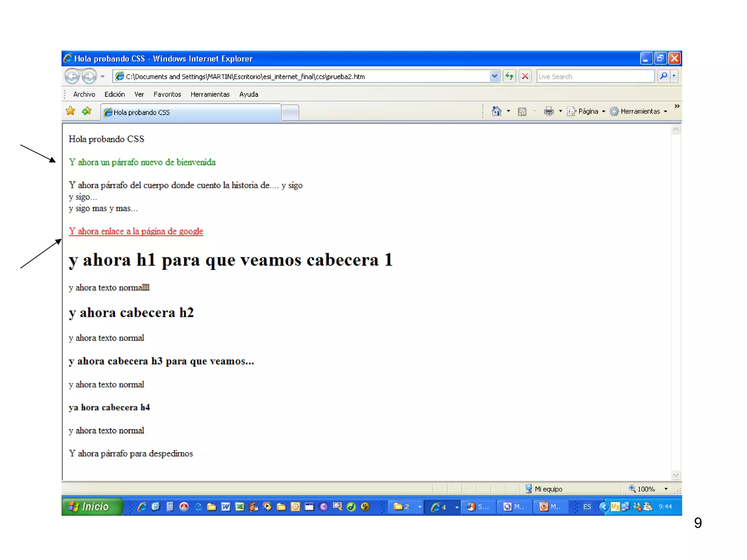Click the Print icon in command bar
The height and width of the screenshot is (560, 747).
(548, 111)
